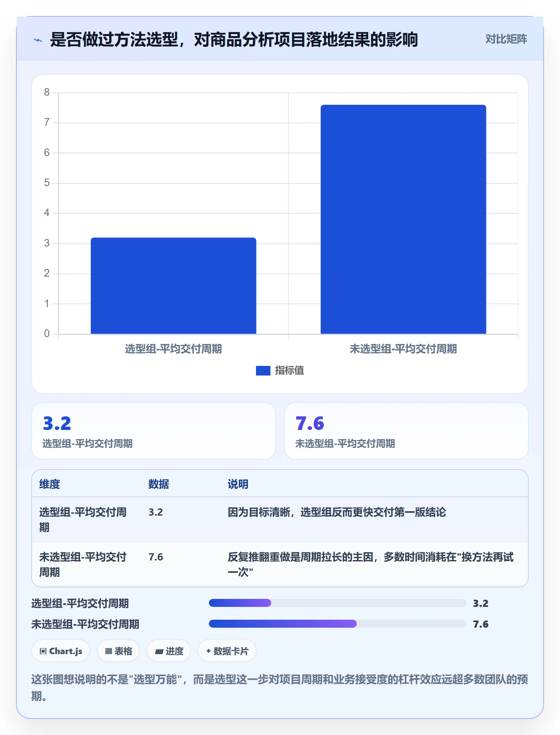Click the 数据 column header
Viewport: 560px width, 735px height.
(158, 484)
